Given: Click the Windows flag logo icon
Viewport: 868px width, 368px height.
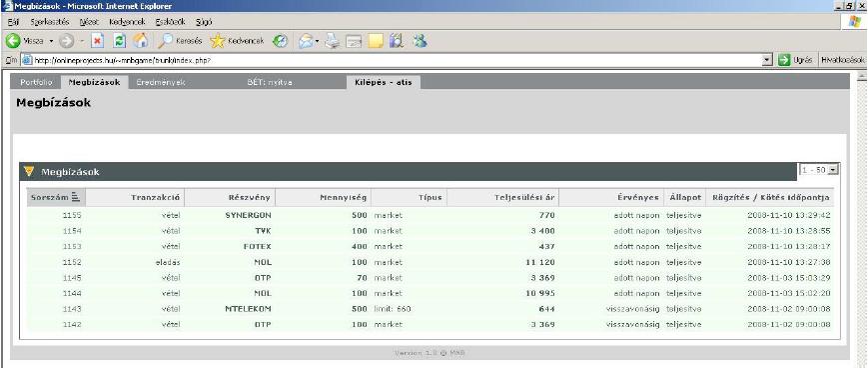Looking at the screenshot, I should (x=855, y=22).
